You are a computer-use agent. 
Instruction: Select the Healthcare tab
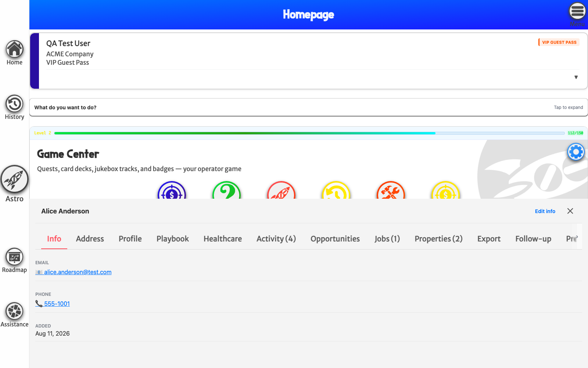pyautogui.click(x=223, y=238)
